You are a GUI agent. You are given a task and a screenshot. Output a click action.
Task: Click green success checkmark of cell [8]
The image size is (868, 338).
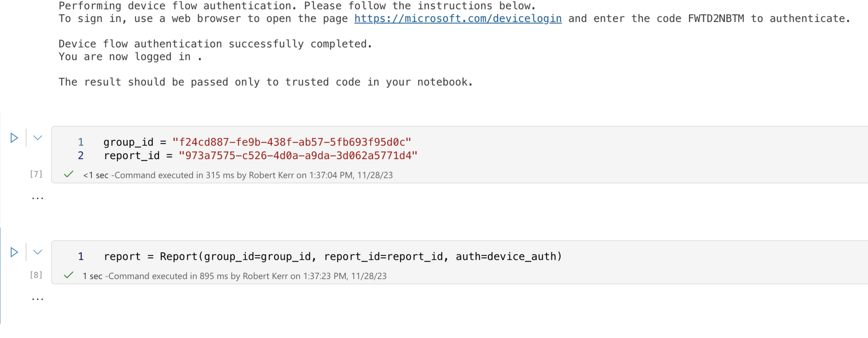[69, 275]
